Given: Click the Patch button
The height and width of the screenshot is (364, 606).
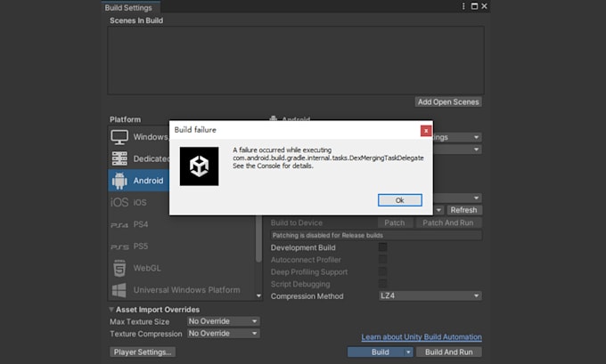Looking at the screenshot, I should pyautogui.click(x=395, y=222).
